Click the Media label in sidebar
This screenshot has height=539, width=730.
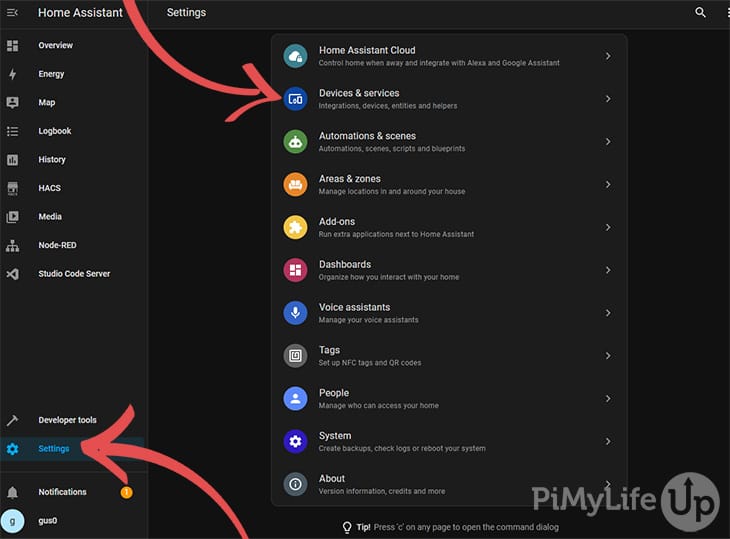(x=50, y=217)
